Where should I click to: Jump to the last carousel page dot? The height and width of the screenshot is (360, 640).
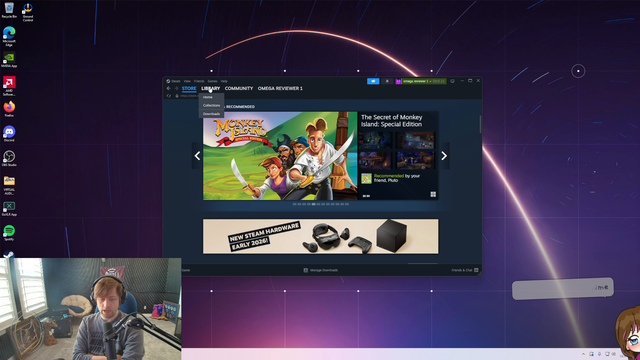click(347, 204)
